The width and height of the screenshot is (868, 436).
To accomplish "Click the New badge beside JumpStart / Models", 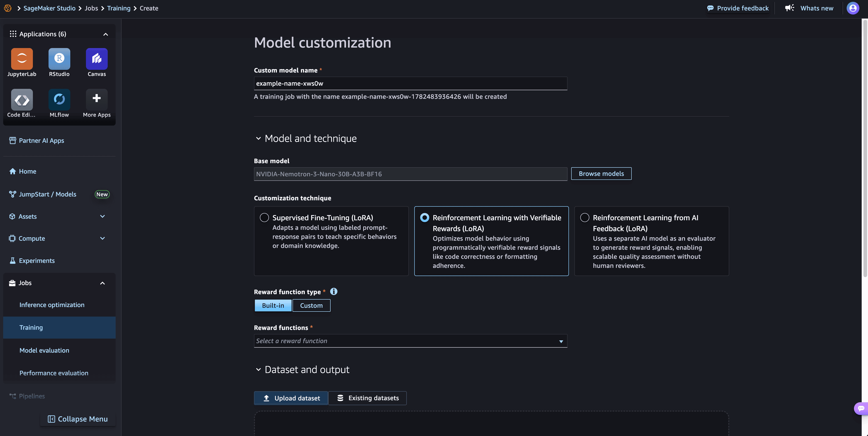I will (102, 194).
